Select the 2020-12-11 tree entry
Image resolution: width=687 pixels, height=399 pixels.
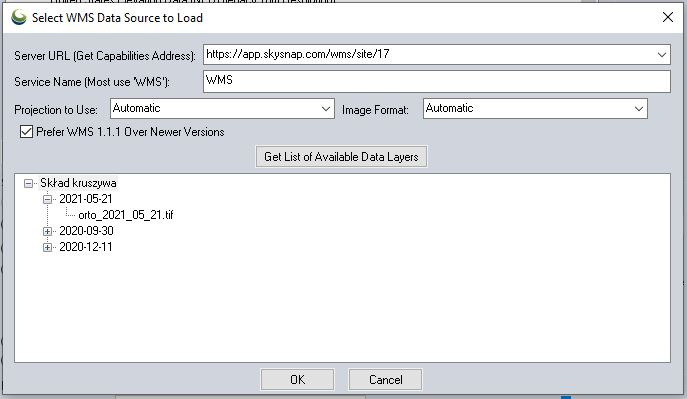click(86, 247)
